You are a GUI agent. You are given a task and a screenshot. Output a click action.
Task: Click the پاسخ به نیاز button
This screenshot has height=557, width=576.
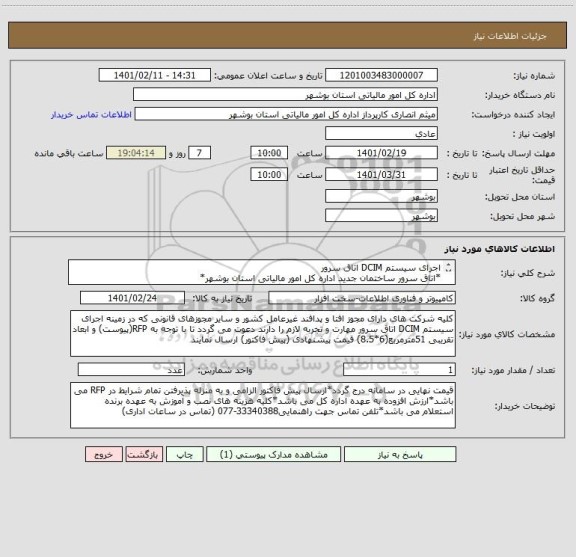(x=400, y=454)
